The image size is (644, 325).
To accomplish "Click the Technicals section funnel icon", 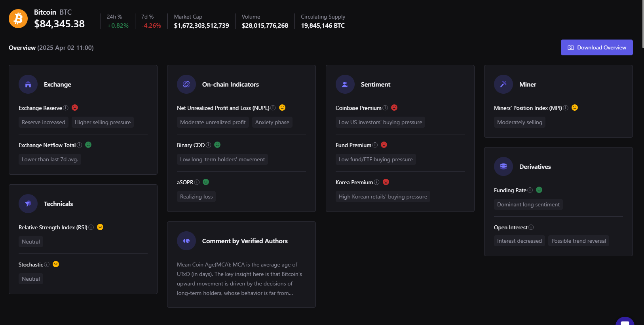I will click(x=28, y=204).
